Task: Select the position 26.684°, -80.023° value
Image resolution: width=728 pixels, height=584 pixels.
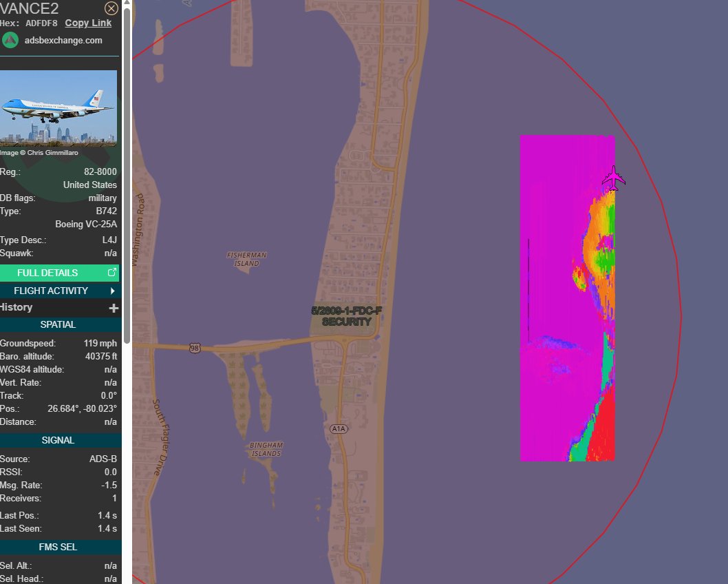Action: pyautogui.click(x=82, y=408)
